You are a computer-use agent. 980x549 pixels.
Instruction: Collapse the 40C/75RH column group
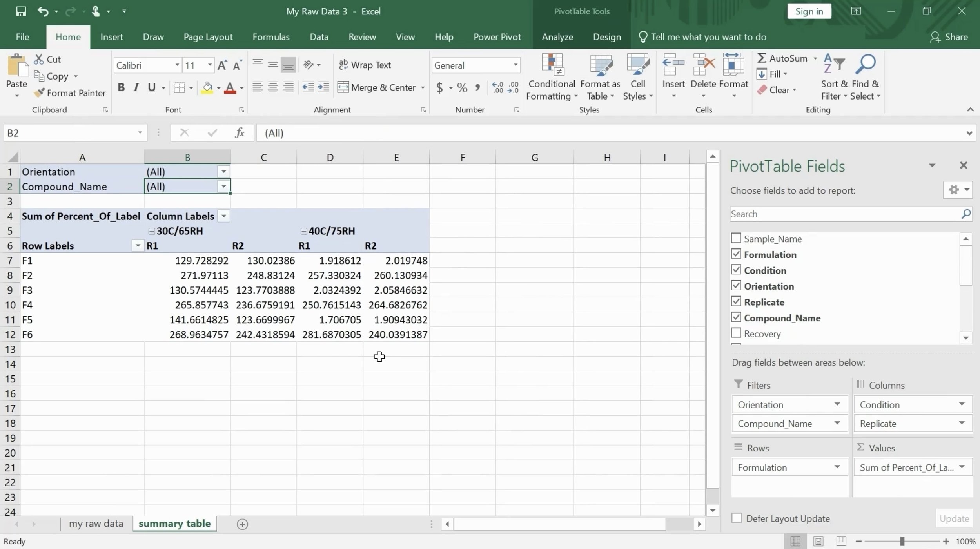coord(303,231)
